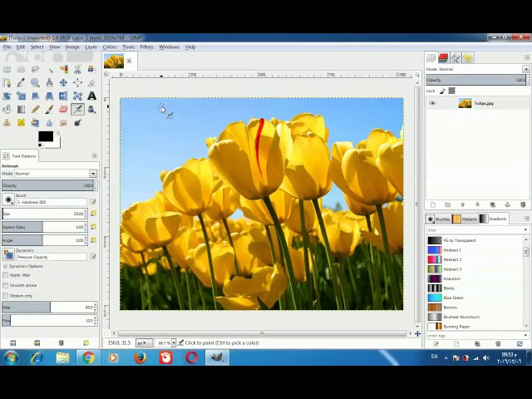Image resolution: width=532 pixels, height=399 pixels.
Task: Open the zoom percentage dropdown
Action: (x=174, y=343)
